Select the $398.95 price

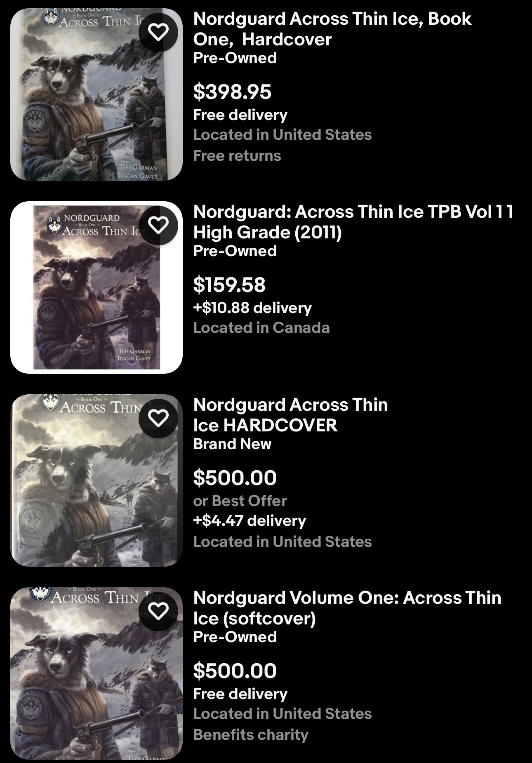coord(232,92)
